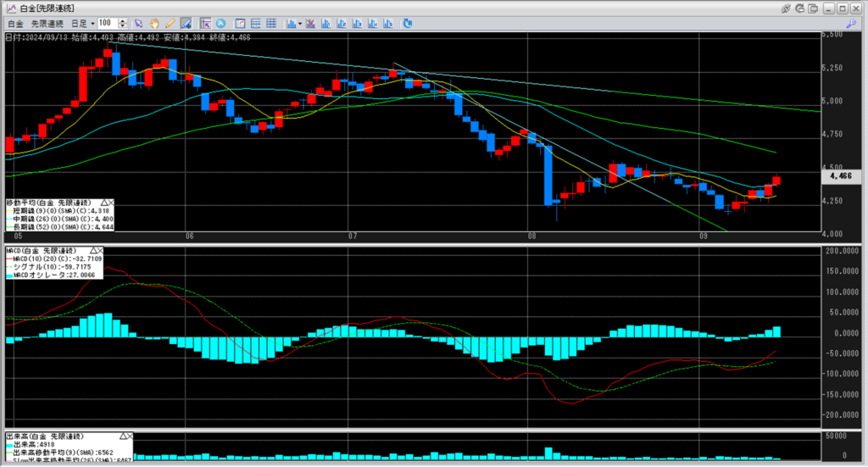Click the bar chart indicator icon
This screenshot has width=868, height=467.
[292, 23]
